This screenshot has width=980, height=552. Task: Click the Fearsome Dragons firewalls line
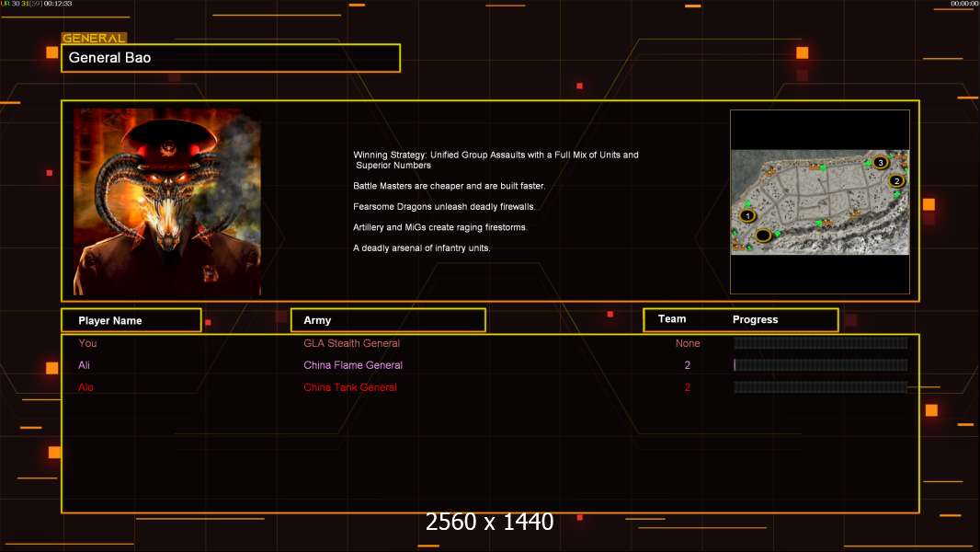[x=444, y=206]
